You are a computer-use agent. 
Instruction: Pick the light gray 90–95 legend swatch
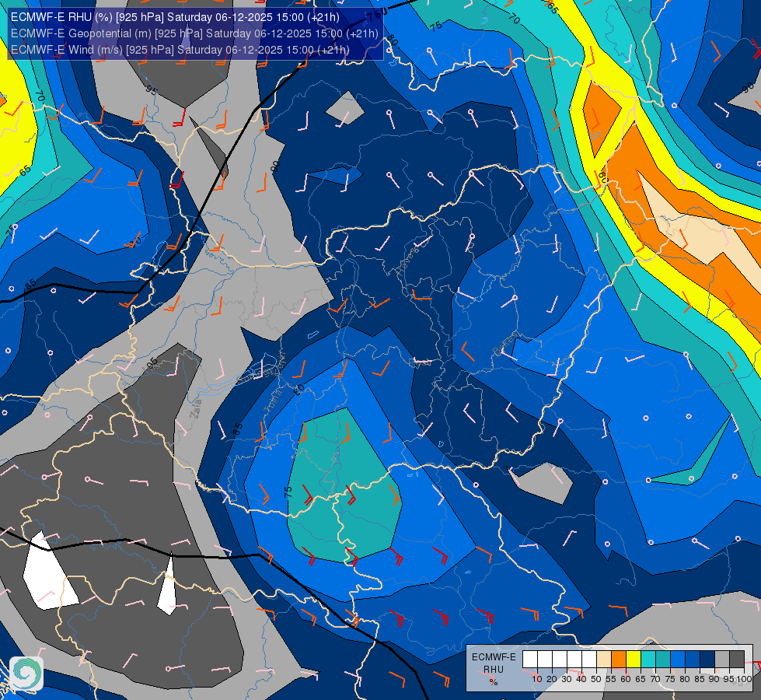(x=722, y=660)
